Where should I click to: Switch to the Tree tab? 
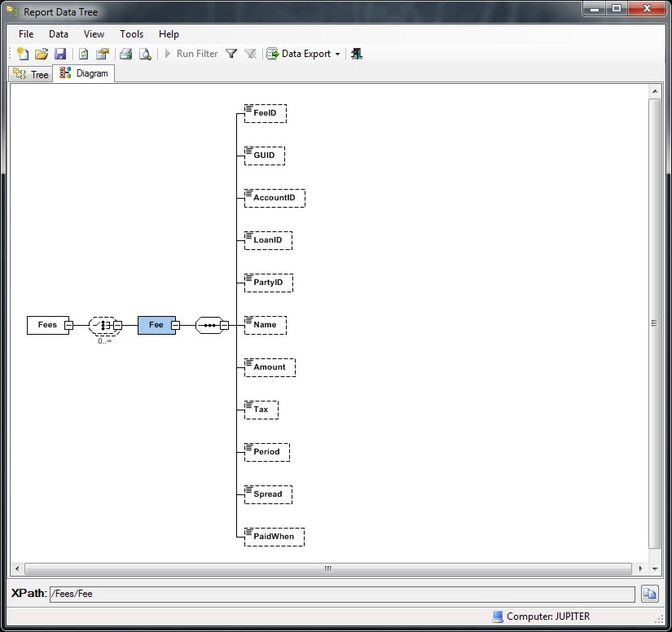30,73
